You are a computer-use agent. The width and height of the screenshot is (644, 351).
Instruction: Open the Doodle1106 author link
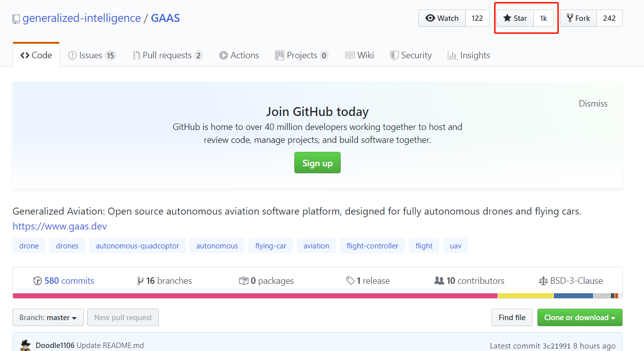pyautogui.click(x=55, y=346)
